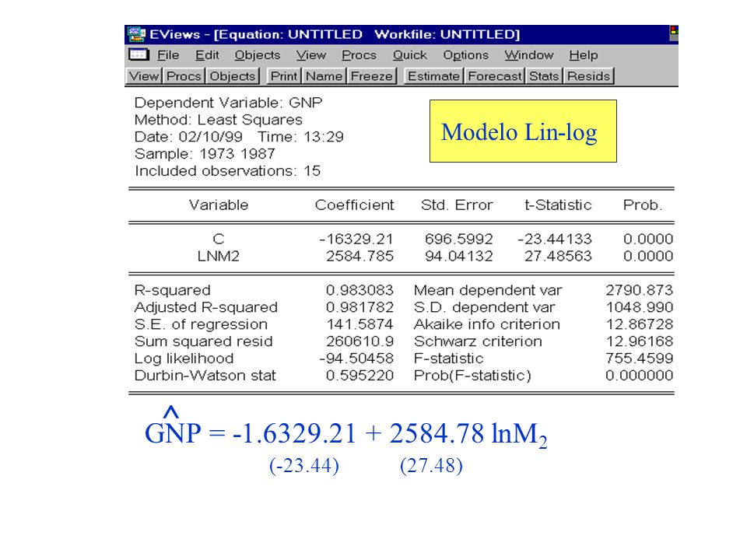
Task: Click the (-23.44) t-value under equation
Action: pos(304,466)
